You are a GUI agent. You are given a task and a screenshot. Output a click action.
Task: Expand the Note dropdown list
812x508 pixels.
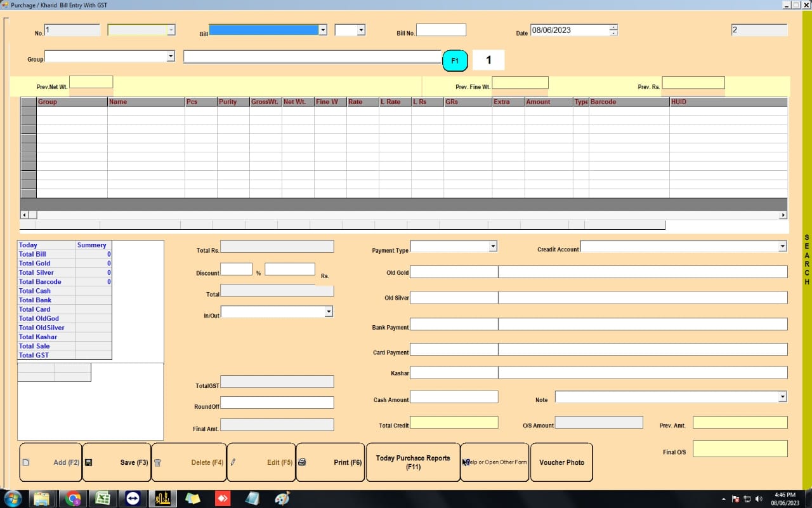(x=782, y=397)
